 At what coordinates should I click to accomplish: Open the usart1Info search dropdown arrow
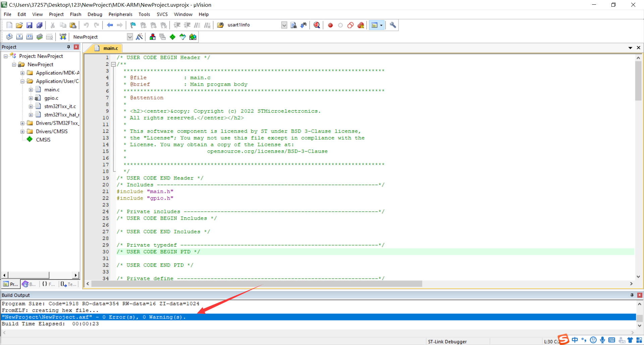coord(284,25)
